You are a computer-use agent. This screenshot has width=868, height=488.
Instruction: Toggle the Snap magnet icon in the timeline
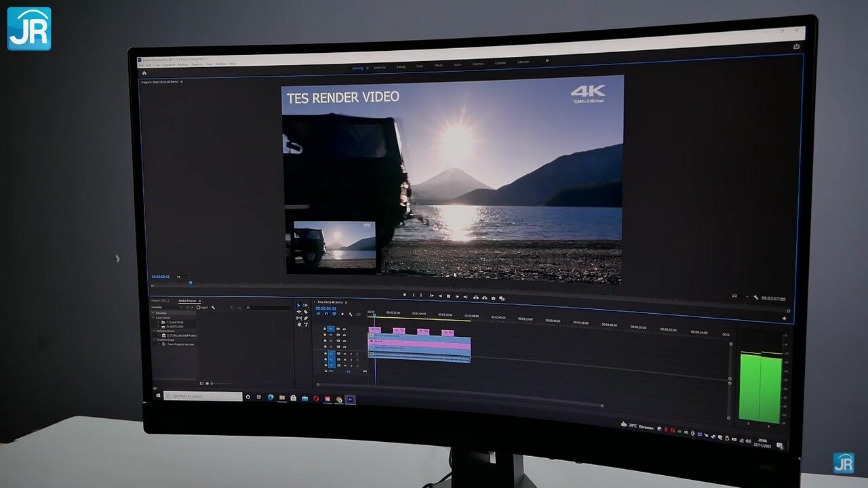326,314
